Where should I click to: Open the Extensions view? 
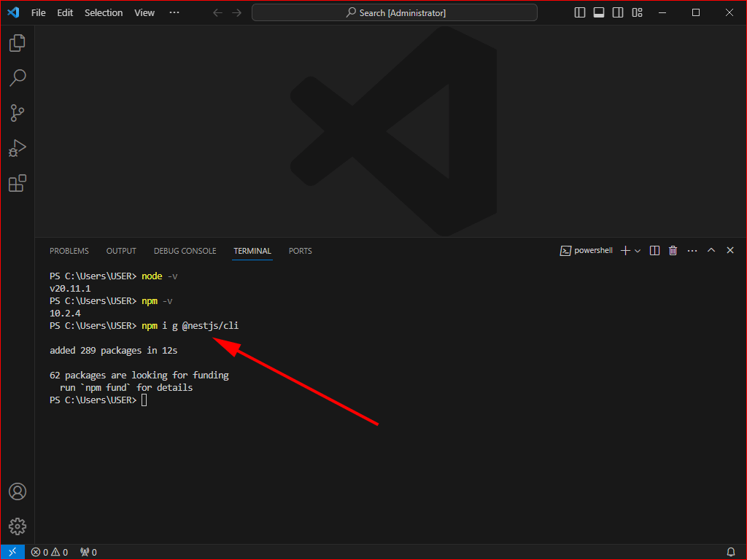(18, 183)
